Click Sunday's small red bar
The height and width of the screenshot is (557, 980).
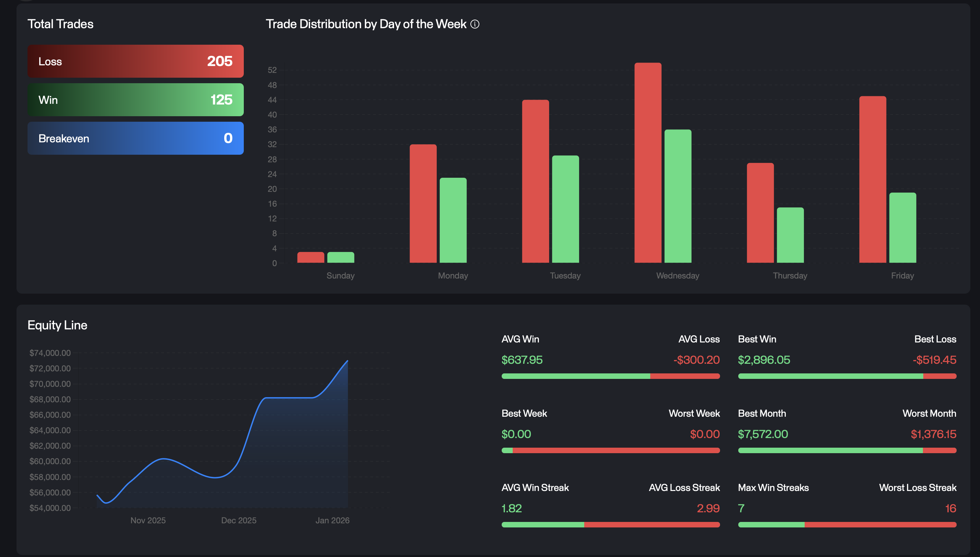[310, 258]
